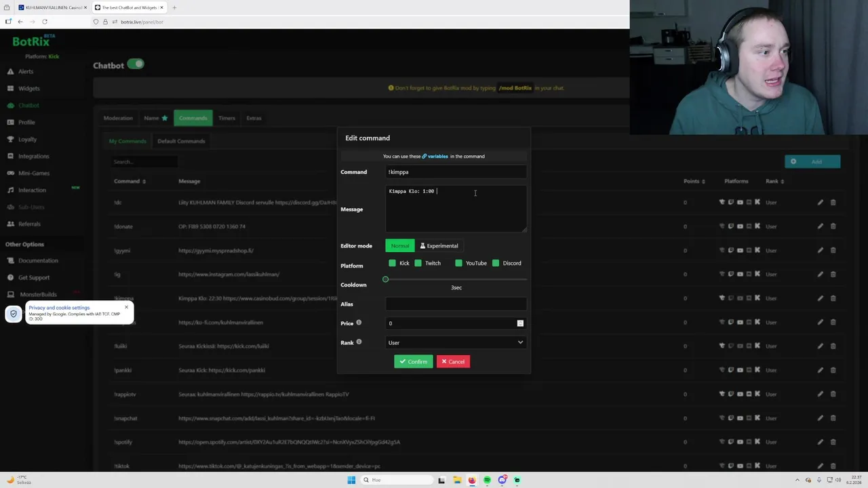The image size is (868, 488).
Task: Open Documentation icon in sidebar
Action: click(10, 260)
